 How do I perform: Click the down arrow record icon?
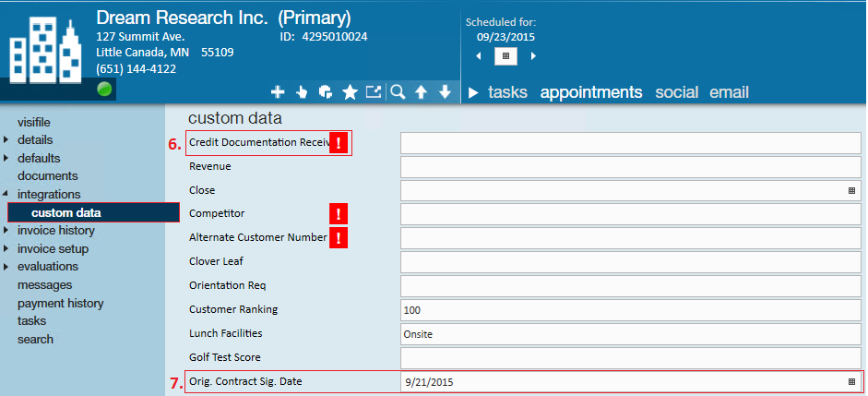(x=446, y=92)
